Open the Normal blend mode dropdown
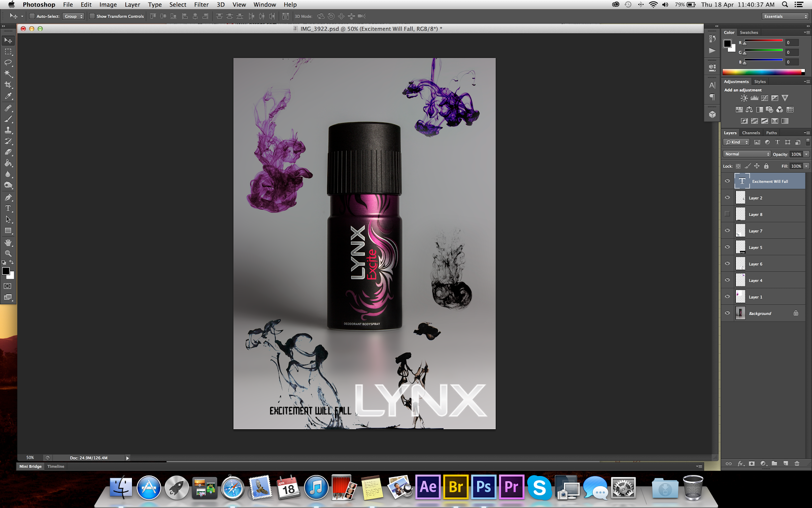This screenshot has width=812, height=508. (x=747, y=154)
